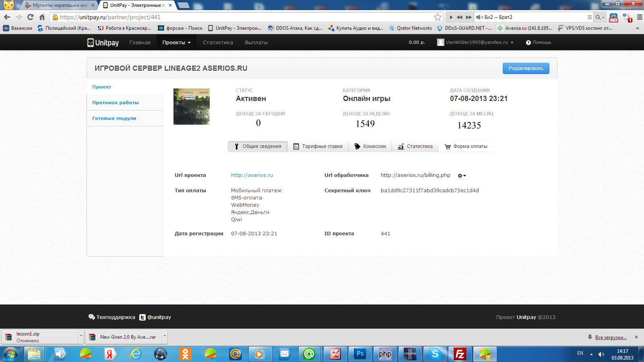Image resolution: width=644 pixels, height=362 pixels.
Task: Open options arrow for New Giran rar download
Action: tap(165, 336)
